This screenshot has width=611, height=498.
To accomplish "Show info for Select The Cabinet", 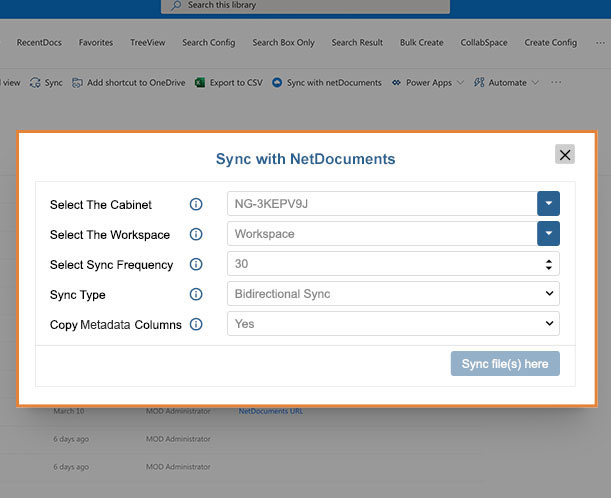I will pos(196,204).
